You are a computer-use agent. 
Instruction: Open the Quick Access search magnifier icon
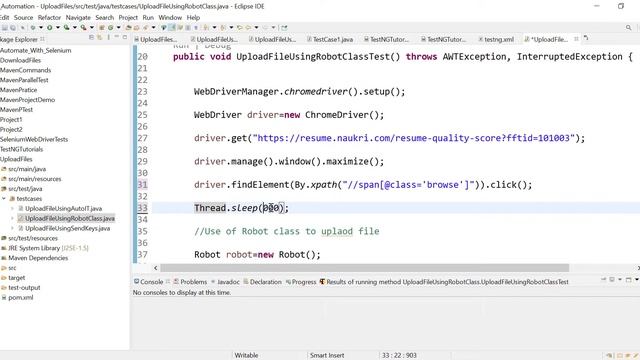tap(629, 27)
